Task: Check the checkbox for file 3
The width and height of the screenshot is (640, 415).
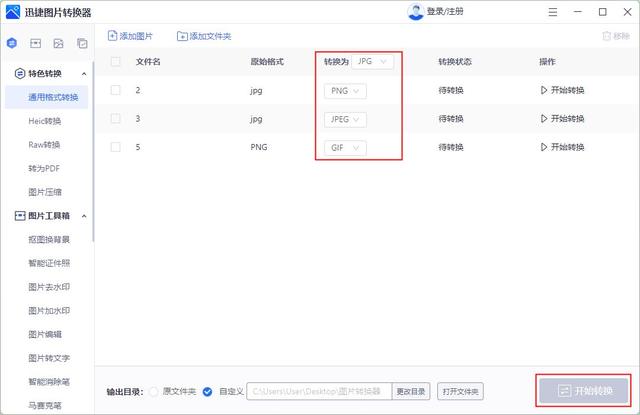Action: pos(116,118)
